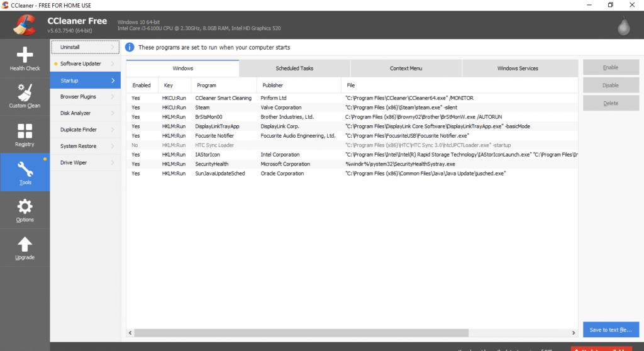Image resolution: width=644 pixels, height=351 pixels.
Task: Select DisplayLinkTrayApp startup entry
Action: (352, 126)
